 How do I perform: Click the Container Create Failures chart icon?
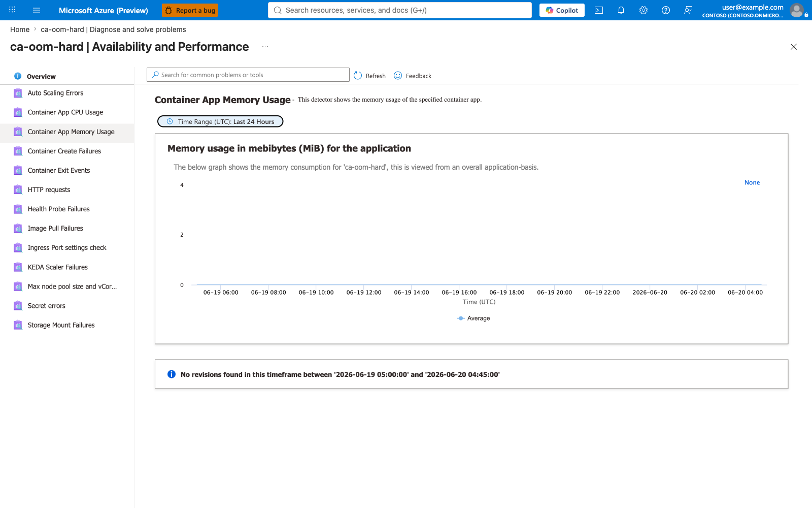(18, 151)
